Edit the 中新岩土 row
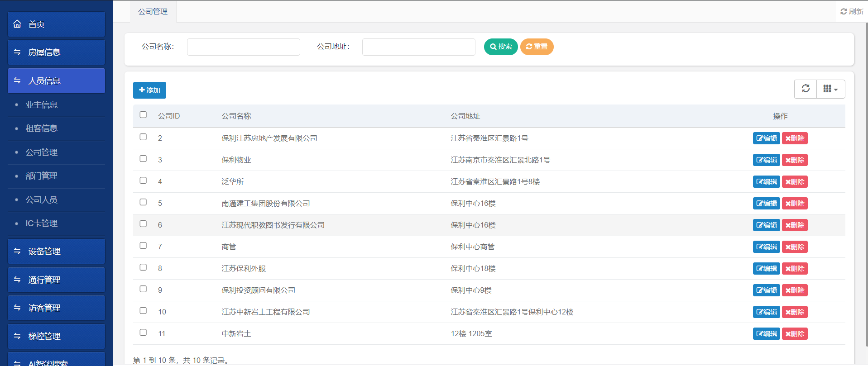868x366 pixels. tap(766, 334)
